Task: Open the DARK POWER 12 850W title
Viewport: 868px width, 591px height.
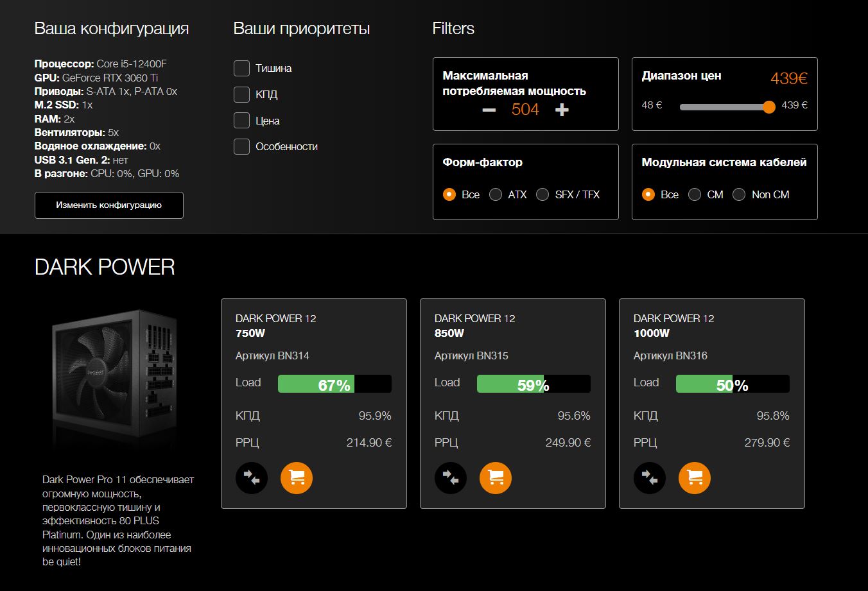Action: click(475, 325)
